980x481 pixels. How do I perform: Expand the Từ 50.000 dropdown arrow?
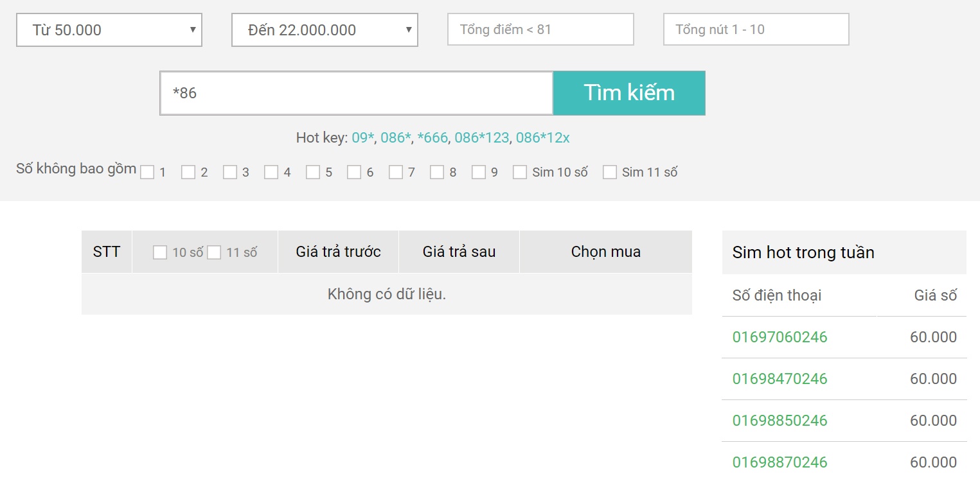[x=192, y=29]
